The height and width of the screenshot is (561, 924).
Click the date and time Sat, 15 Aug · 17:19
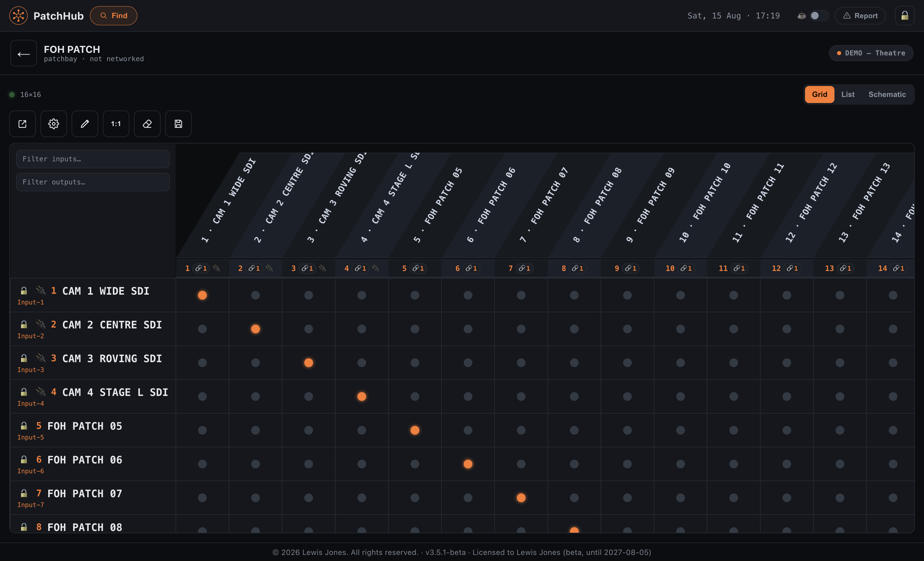click(x=733, y=16)
